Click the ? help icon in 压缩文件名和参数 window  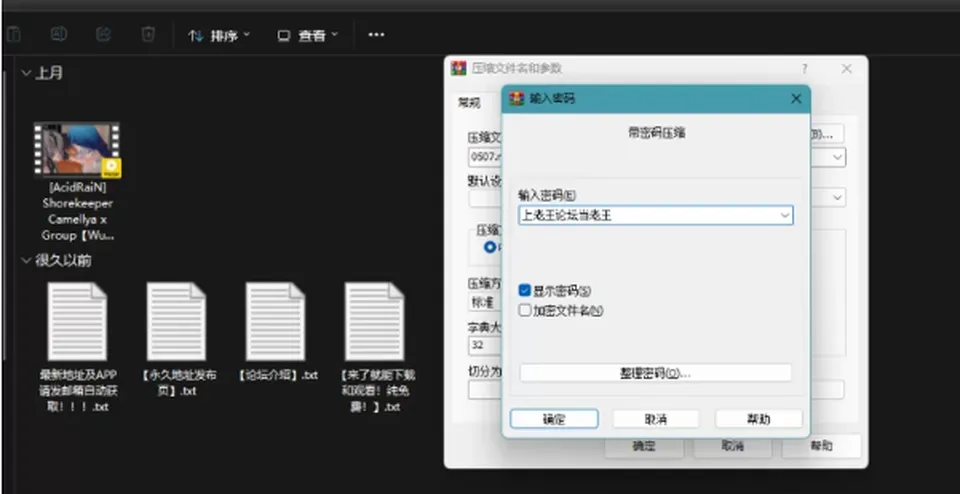tap(804, 69)
